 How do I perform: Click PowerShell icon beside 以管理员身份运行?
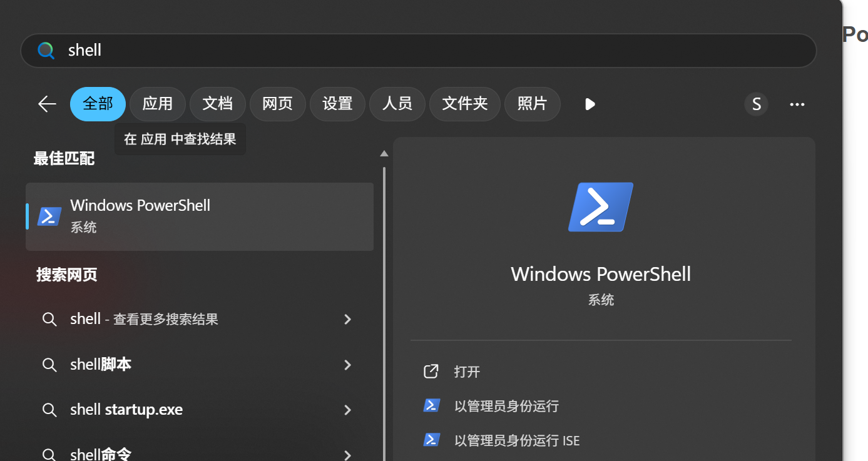[431, 405]
